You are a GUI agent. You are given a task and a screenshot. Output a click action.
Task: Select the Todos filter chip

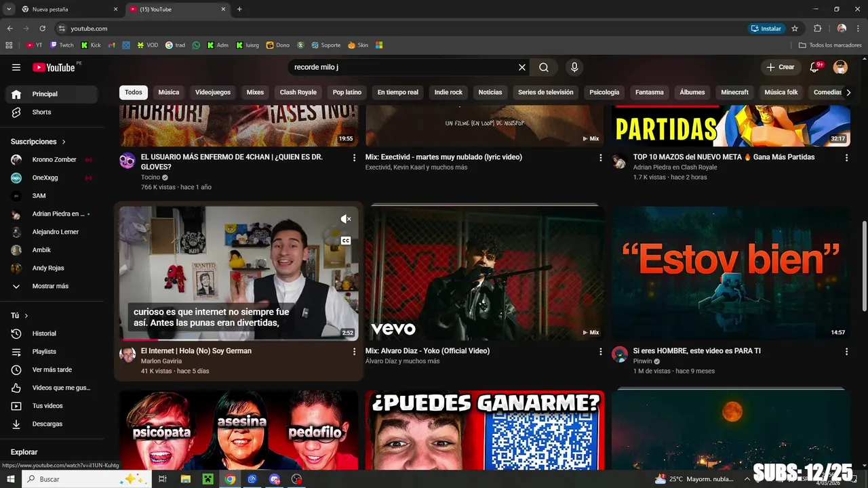click(134, 92)
